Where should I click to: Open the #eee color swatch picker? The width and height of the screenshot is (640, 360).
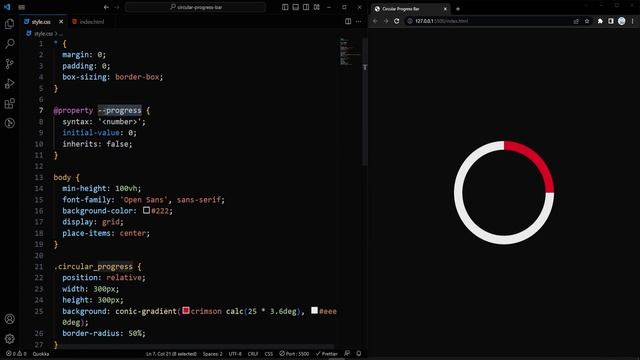click(314, 311)
